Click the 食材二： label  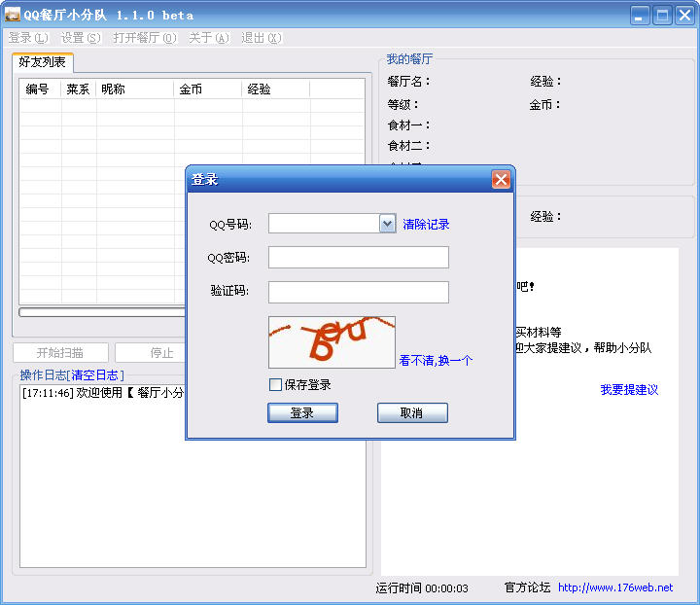[408, 146]
